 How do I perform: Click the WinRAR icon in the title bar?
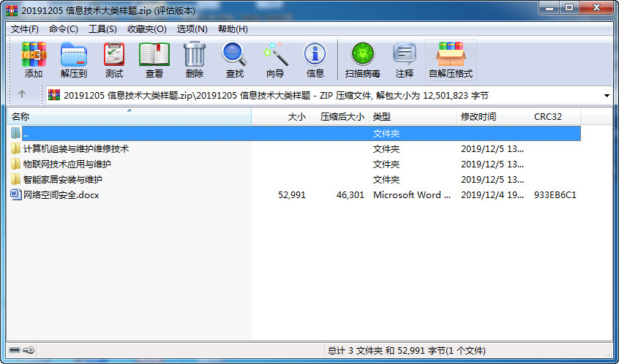point(12,11)
